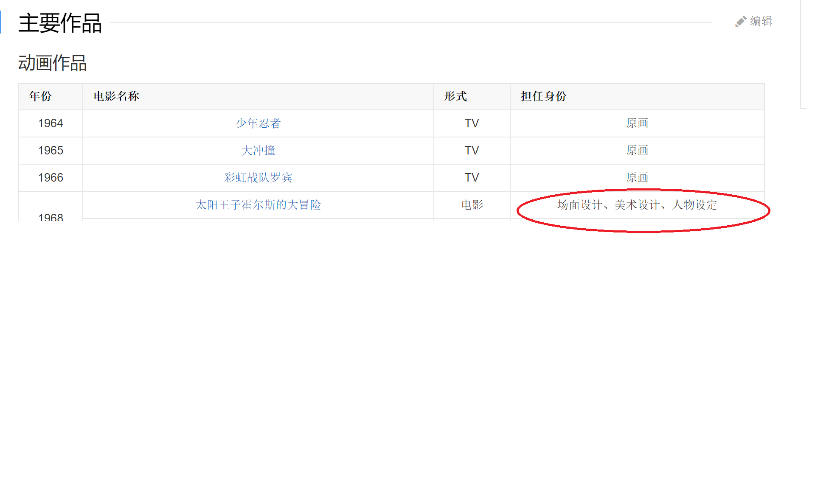Click the pencil edit icon

741,21
